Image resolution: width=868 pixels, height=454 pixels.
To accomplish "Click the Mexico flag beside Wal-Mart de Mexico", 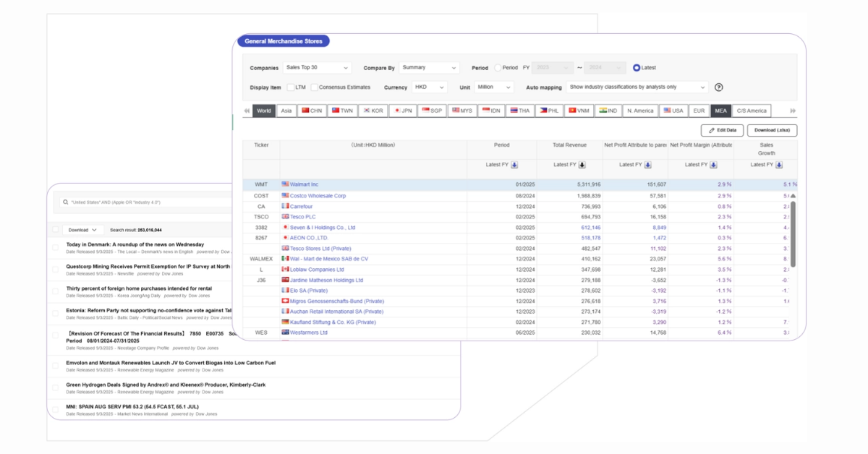I will coord(285,258).
